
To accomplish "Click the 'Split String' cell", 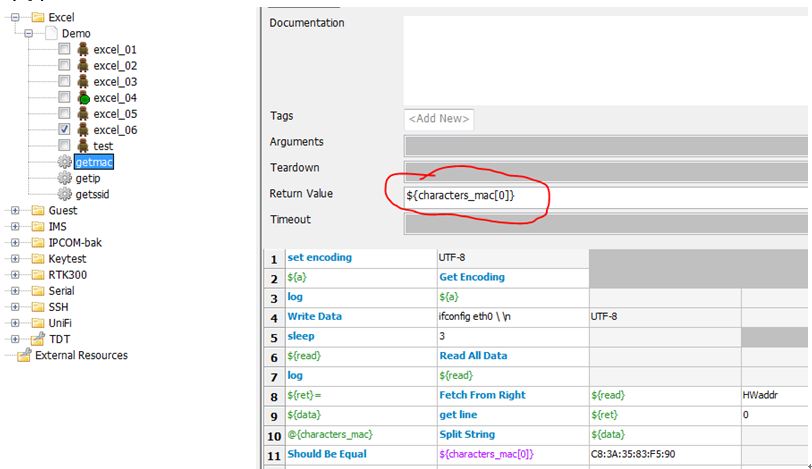I will pyautogui.click(x=513, y=435).
